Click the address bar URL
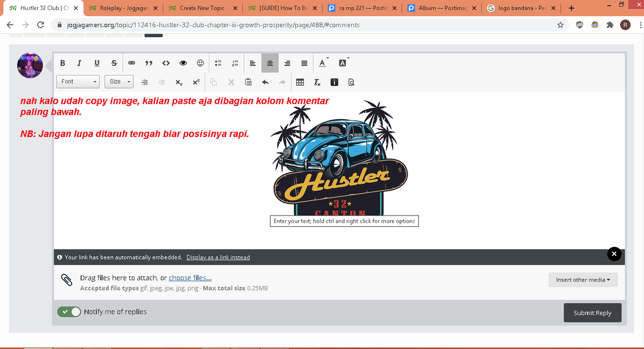The height and width of the screenshot is (349, 644). (x=213, y=25)
